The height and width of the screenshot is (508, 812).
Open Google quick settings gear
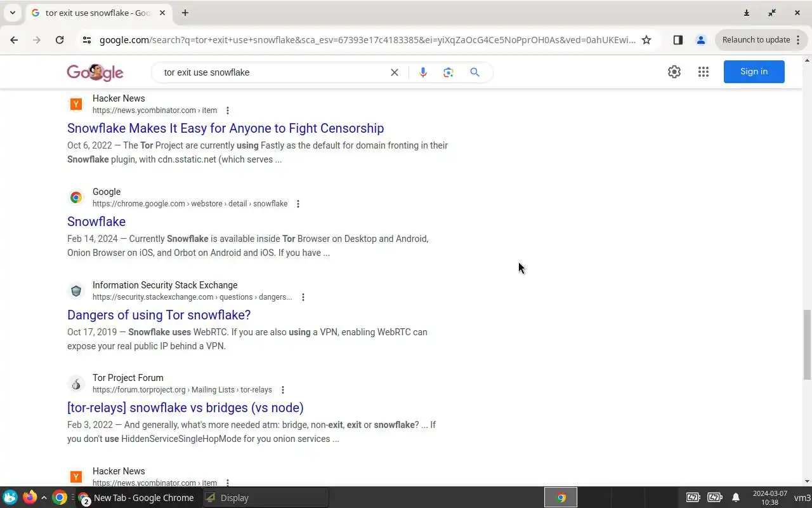coord(674,72)
